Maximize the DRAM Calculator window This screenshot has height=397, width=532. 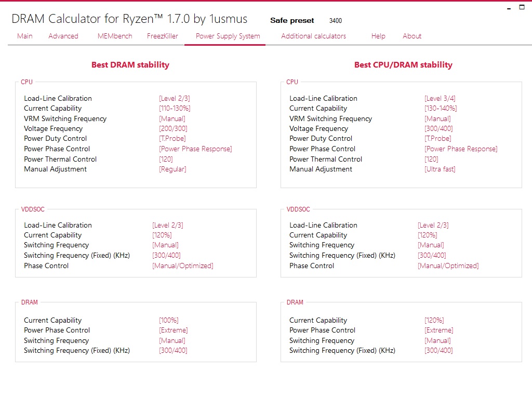point(522,7)
